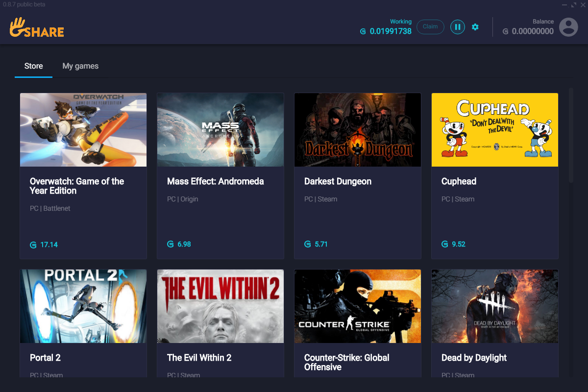Pause the working miner
588x392 pixels.
pyautogui.click(x=457, y=27)
